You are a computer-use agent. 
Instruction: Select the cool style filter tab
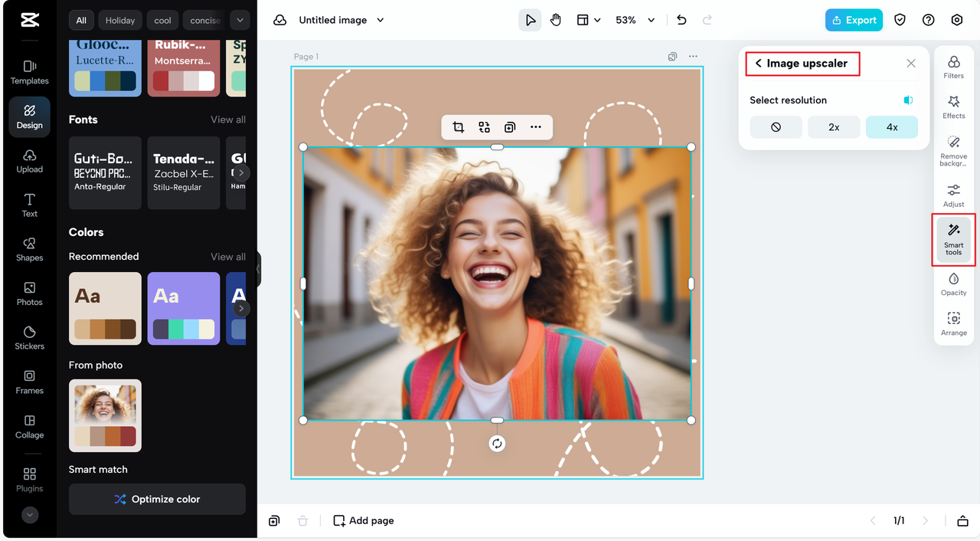(x=163, y=20)
